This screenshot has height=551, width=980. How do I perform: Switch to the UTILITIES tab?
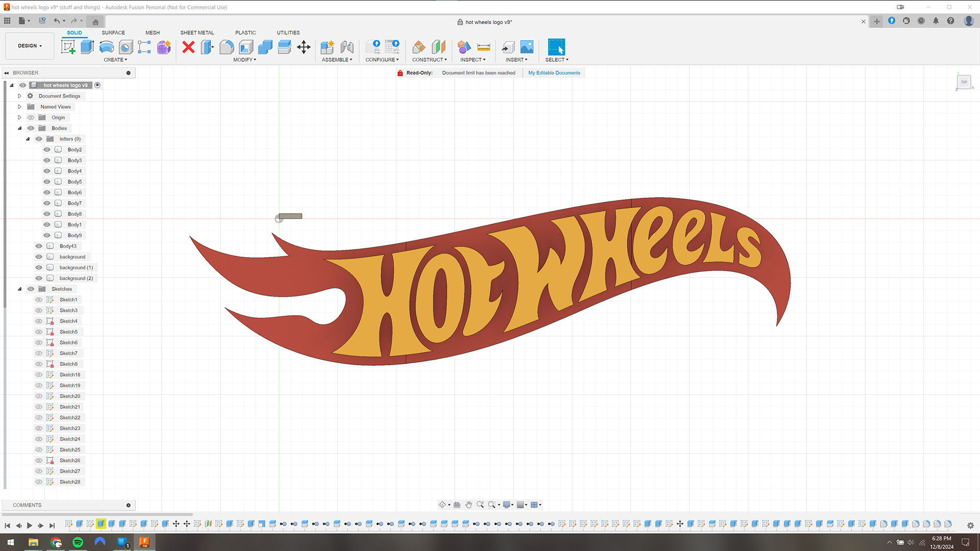coord(288,33)
